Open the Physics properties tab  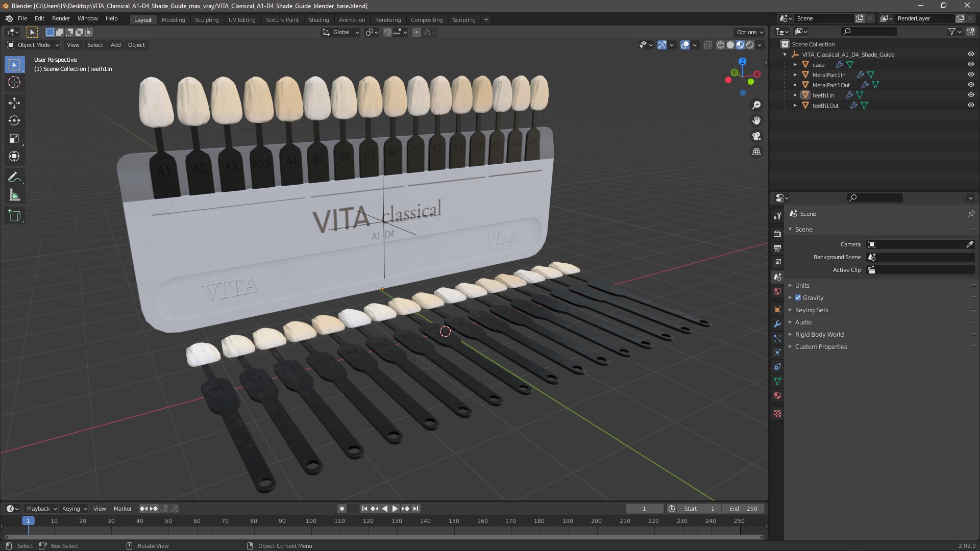(777, 353)
